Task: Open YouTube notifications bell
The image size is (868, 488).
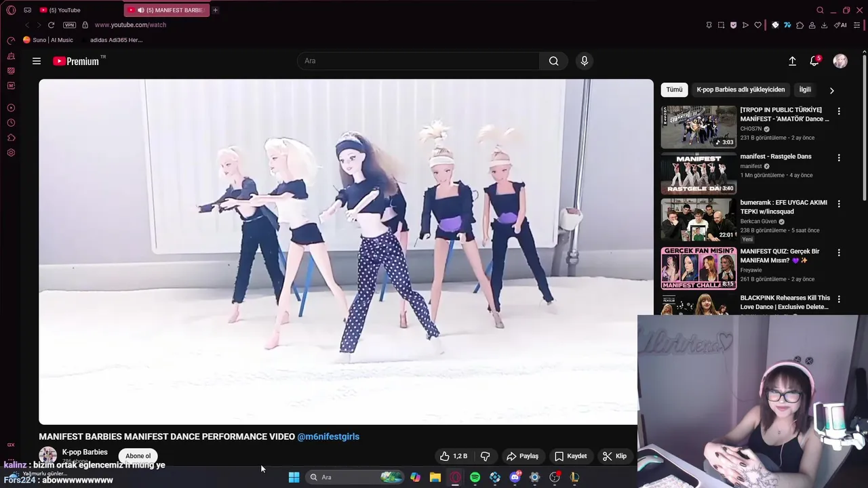Action: click(814, 61)
